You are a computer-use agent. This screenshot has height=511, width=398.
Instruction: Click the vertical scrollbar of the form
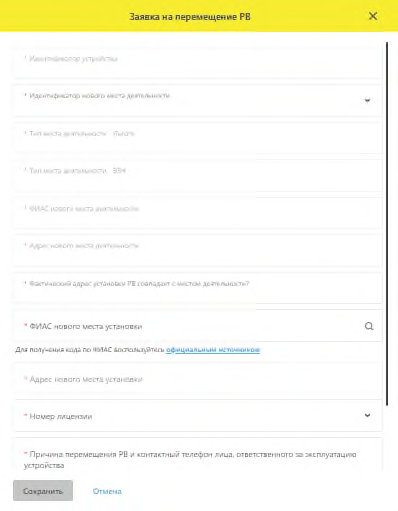[387, 223]
